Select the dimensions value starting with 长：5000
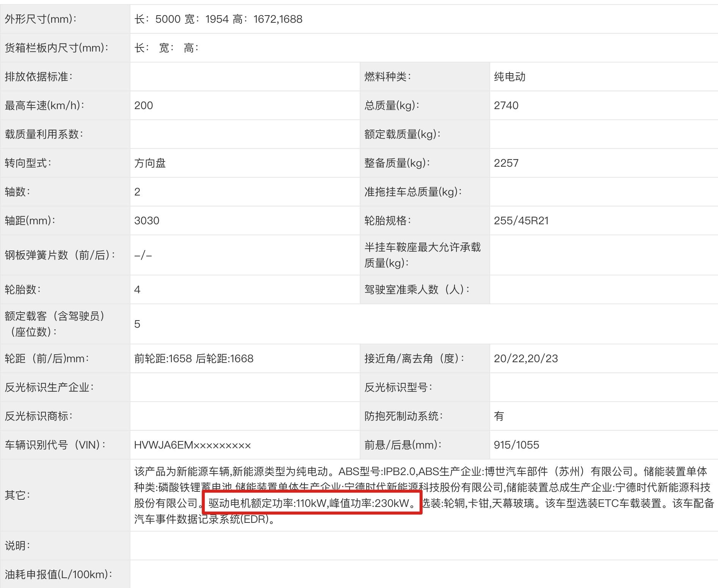718x588 pixels. [x=218, y=19]
